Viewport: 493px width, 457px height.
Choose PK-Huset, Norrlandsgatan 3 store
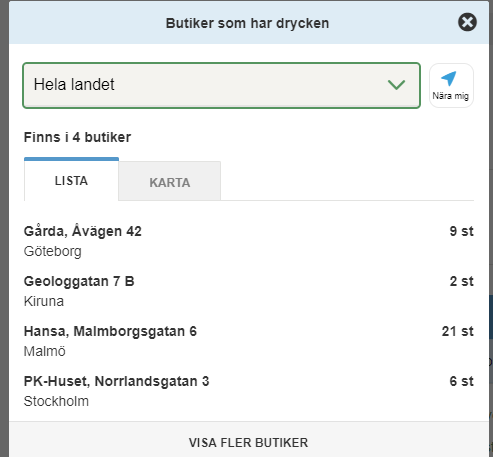[x=249, y=391]
